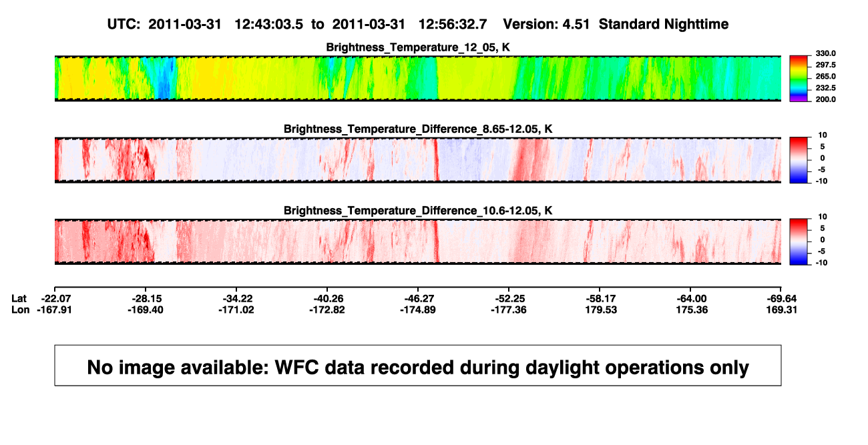Click the 8.65-12.05 difference color bar
The image size is (868, 445).
click(x=799, y=160)
